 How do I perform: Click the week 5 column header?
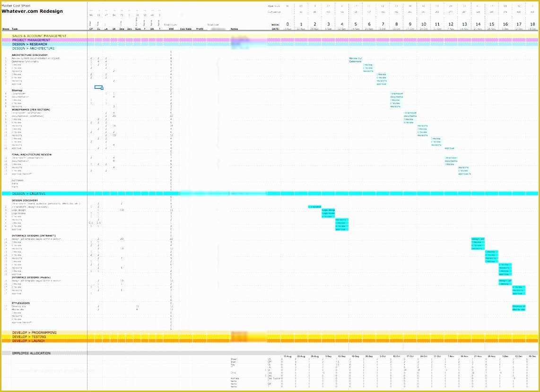tap(356, 24)
